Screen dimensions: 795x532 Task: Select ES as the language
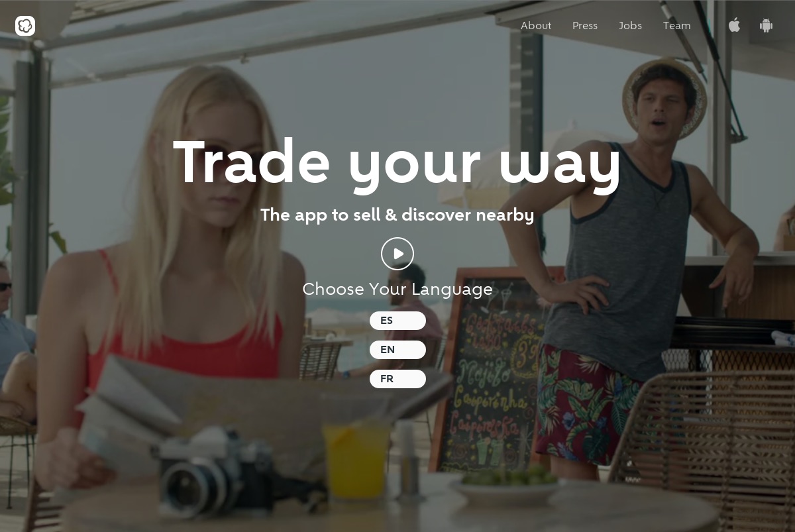[x=397, y=321]
